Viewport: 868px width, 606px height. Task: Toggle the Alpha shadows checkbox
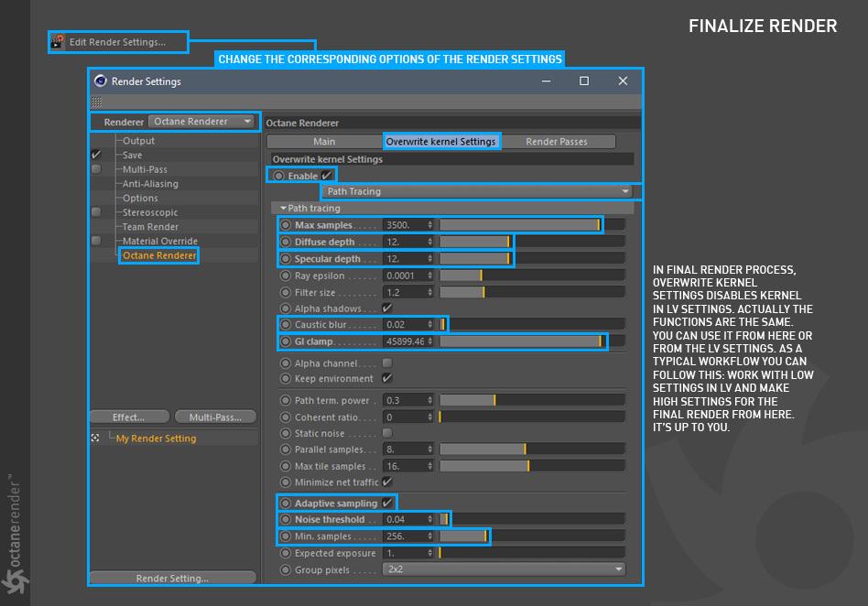coord(387,308)
